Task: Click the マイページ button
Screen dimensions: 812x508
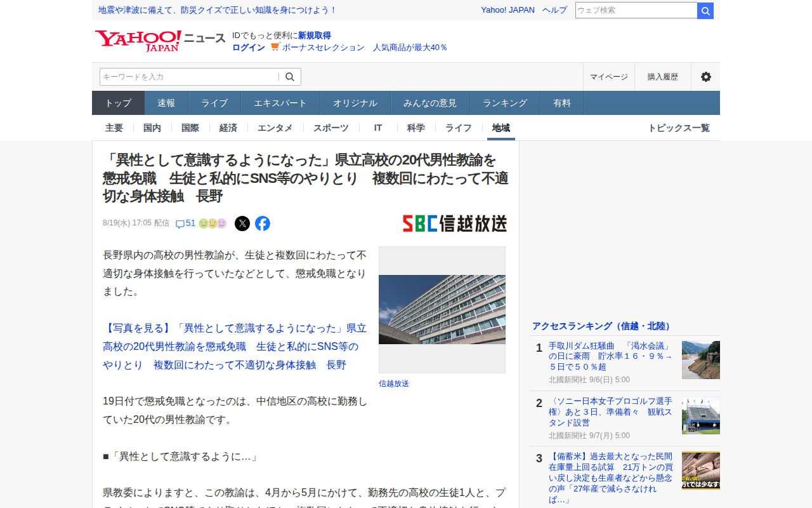Action: (609, 77)
